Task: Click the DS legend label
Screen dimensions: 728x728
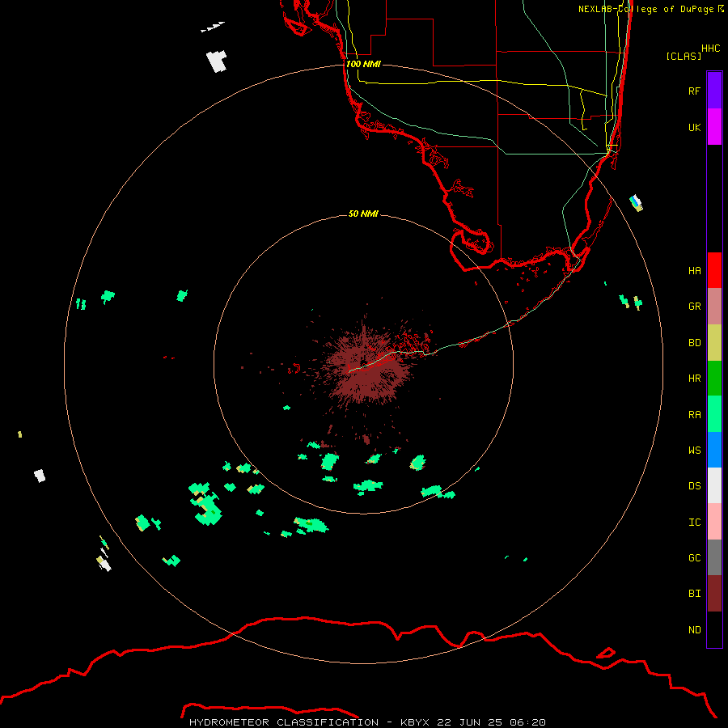Action: click(x=694, y=485)
